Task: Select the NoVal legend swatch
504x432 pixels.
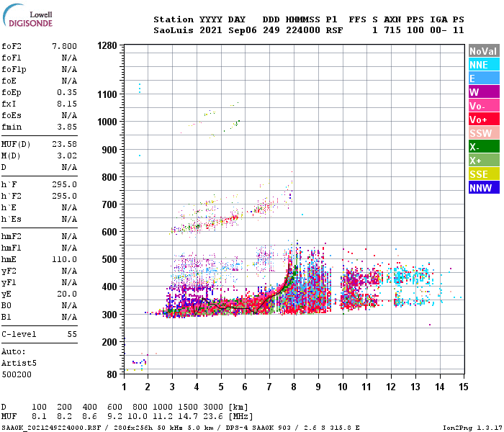Action: coord(484,51)
